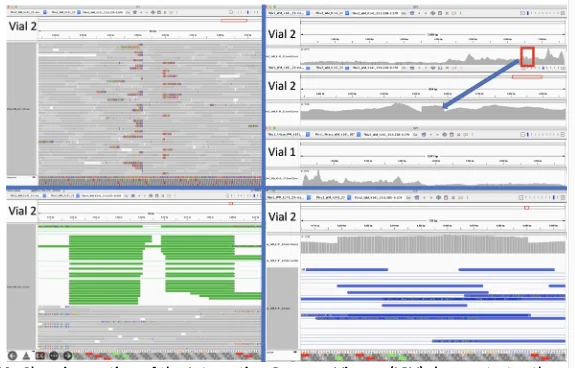The height and width of the screenshot is (368, 575).
Task: Click locus field in top-right Vial 2 window
Action: tap(375, 13)
